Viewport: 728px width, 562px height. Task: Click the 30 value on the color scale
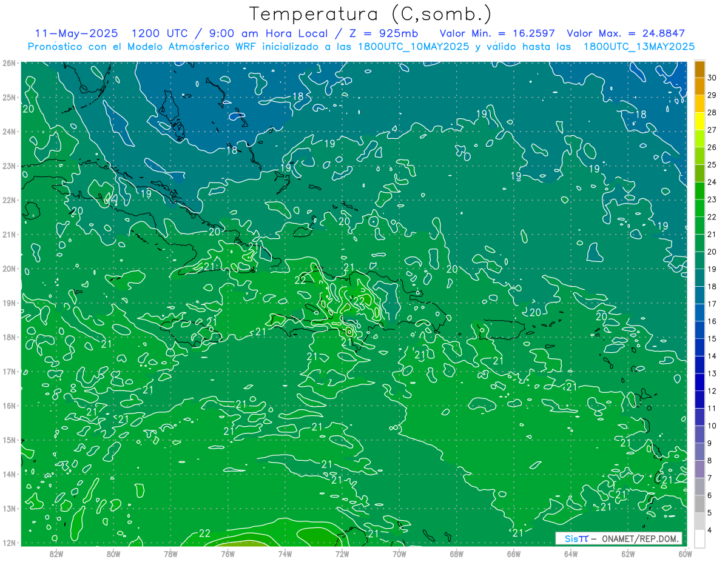[x=712, y=78]
